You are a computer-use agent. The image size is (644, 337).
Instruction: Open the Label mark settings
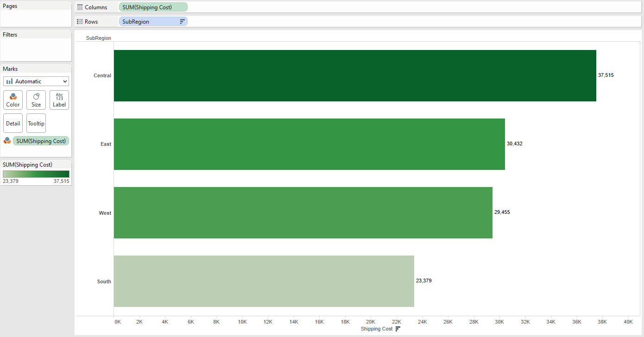click(59, 100)
